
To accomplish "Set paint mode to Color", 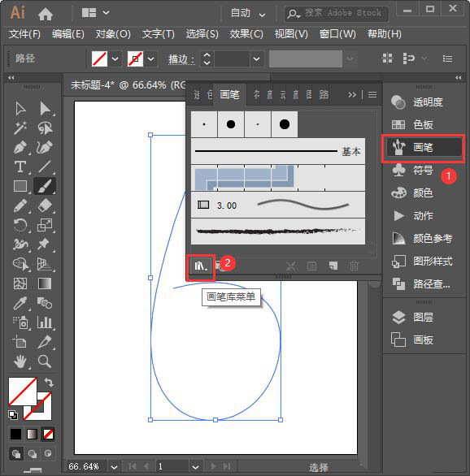I will pyautogui.click(x=15, y=434).
